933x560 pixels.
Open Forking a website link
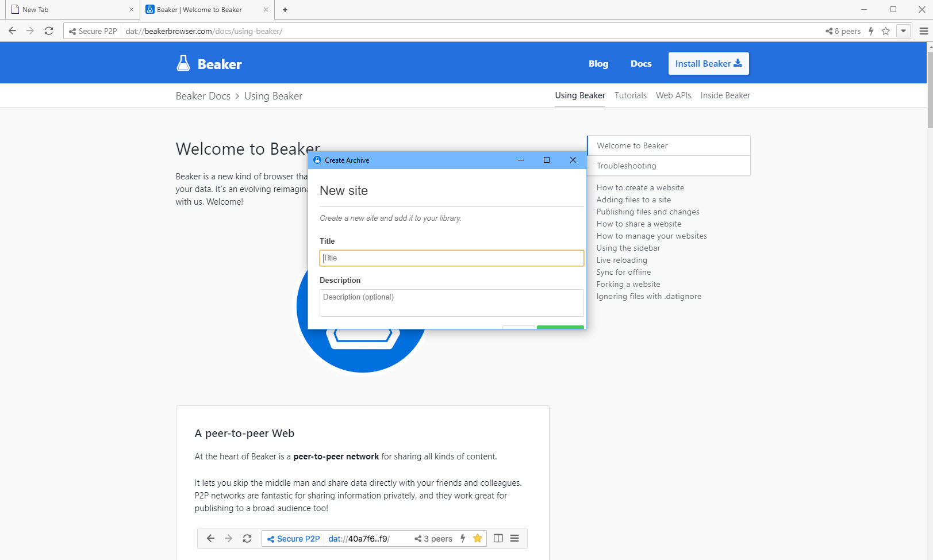pyautogui.click(x=628, y=284)
